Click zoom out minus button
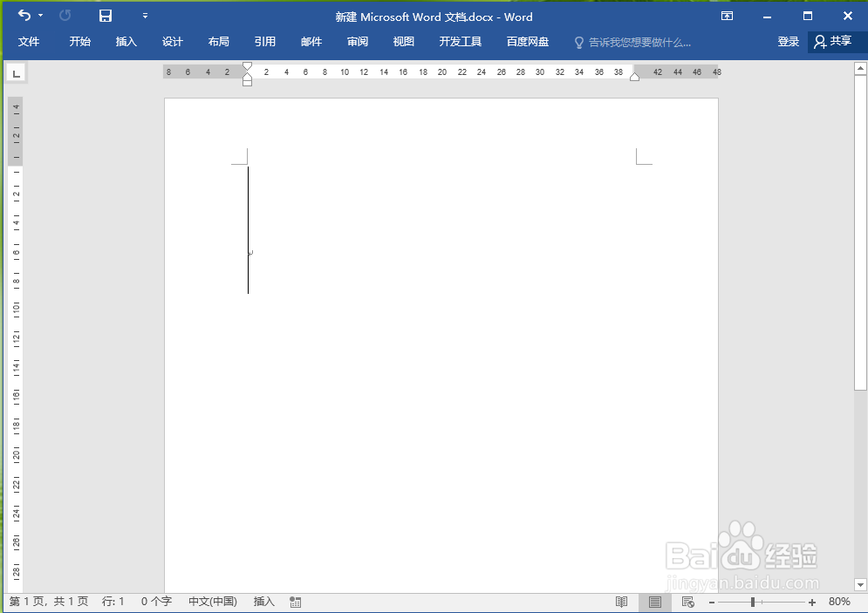 712,603
